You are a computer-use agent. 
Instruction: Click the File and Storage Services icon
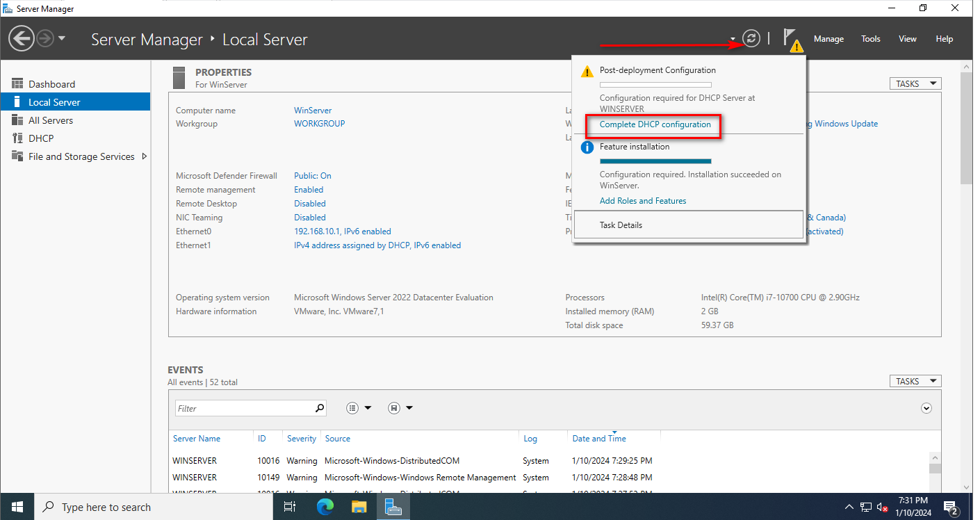point(17,156)
